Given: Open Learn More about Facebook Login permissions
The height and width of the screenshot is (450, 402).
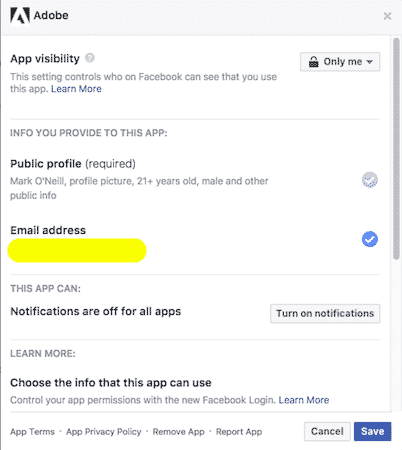Looking at the screenshot, I should pyautogui.click(x=304, y=400).
